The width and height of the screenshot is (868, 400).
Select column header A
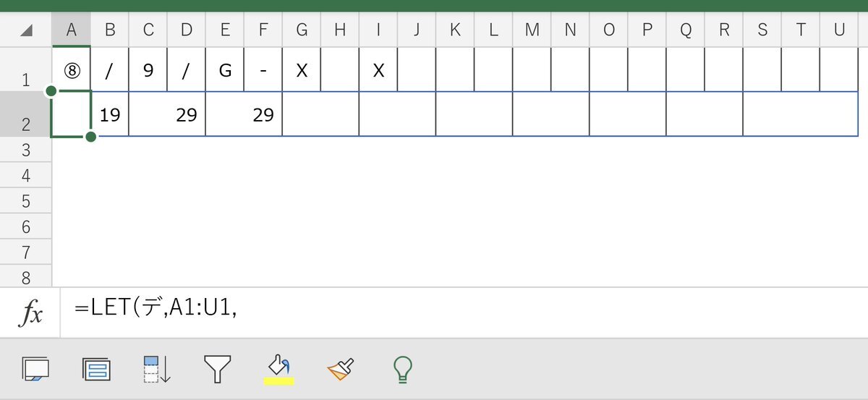click(71, 30)
